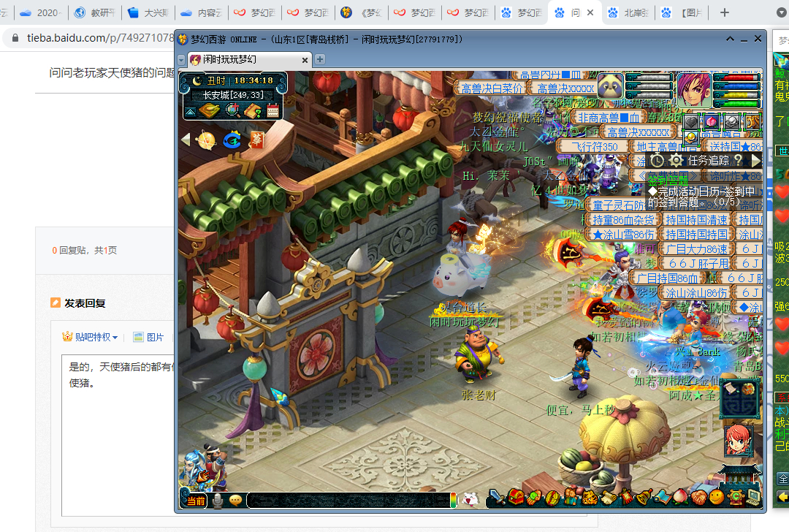Open the handshake friends icon
789x532 pixels.
point(699,497)
